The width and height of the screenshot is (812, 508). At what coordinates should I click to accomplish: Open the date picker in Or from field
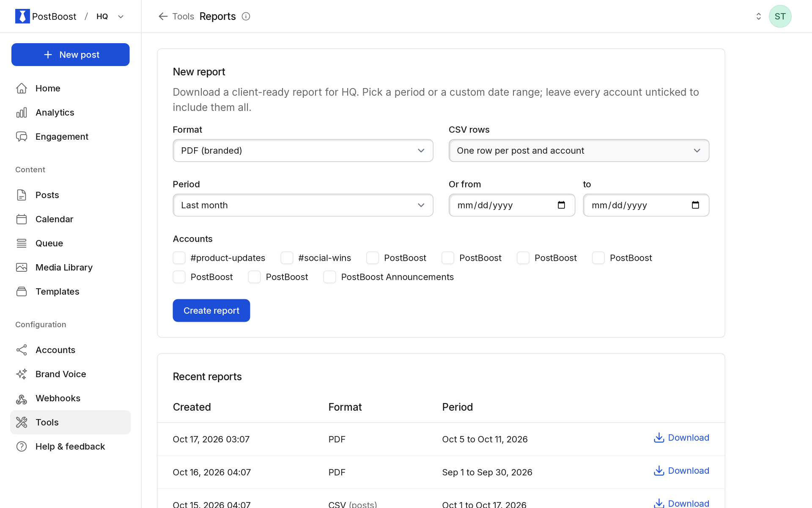click(x=561, y=205)
